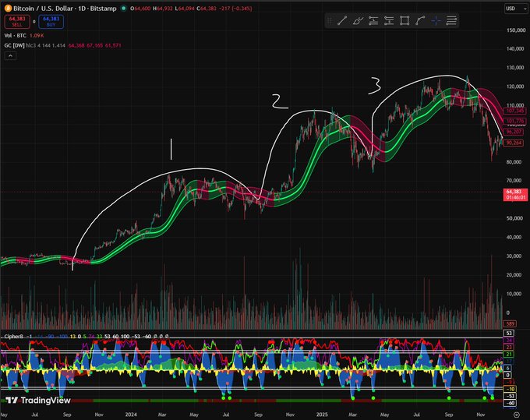Click the H64,932 high price value

[x=163, y=9]
